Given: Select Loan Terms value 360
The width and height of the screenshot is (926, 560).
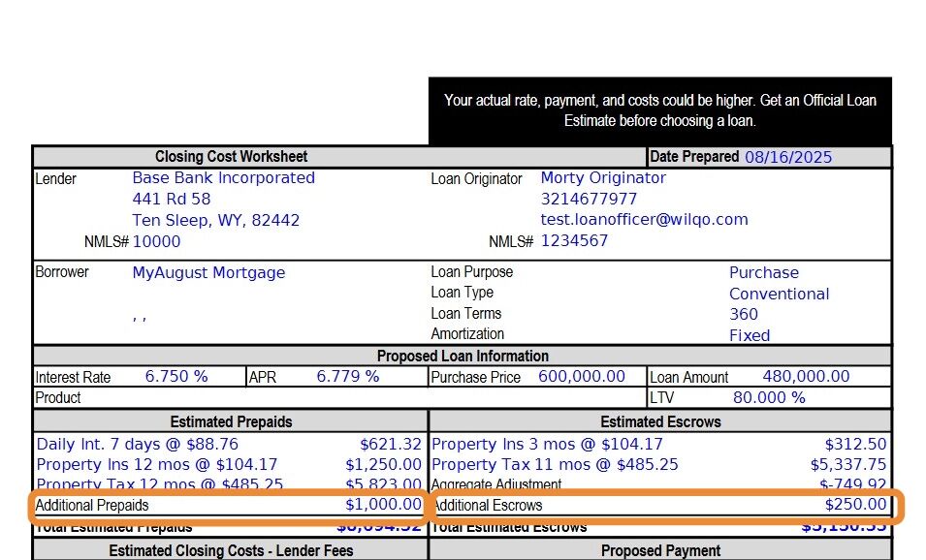Looking at the screenshot, I should pyautogui.click(x=744, y=314).
